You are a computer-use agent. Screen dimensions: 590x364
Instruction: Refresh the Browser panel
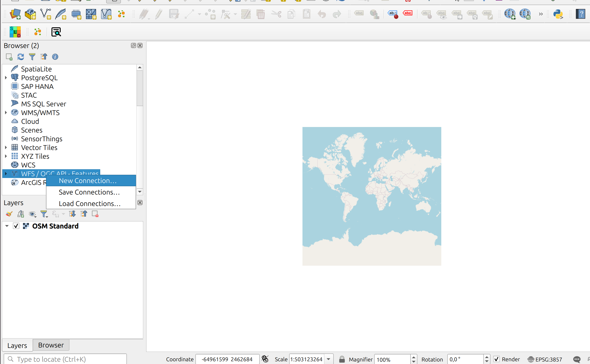coord(20,57)
